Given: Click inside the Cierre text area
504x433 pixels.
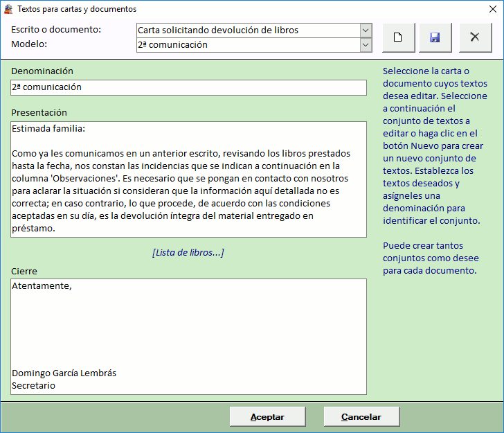Looking at the screenshot, I should click(189, 337).
